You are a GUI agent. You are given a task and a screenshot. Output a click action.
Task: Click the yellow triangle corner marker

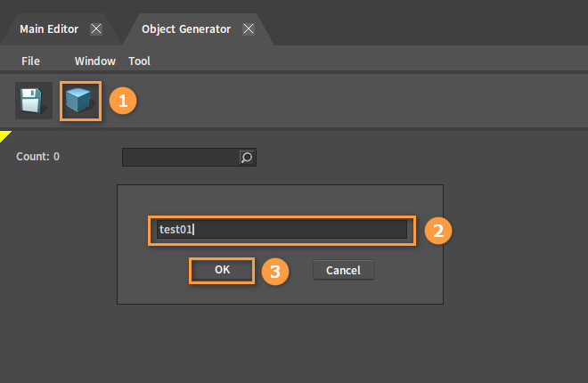(x=4, y=135)
